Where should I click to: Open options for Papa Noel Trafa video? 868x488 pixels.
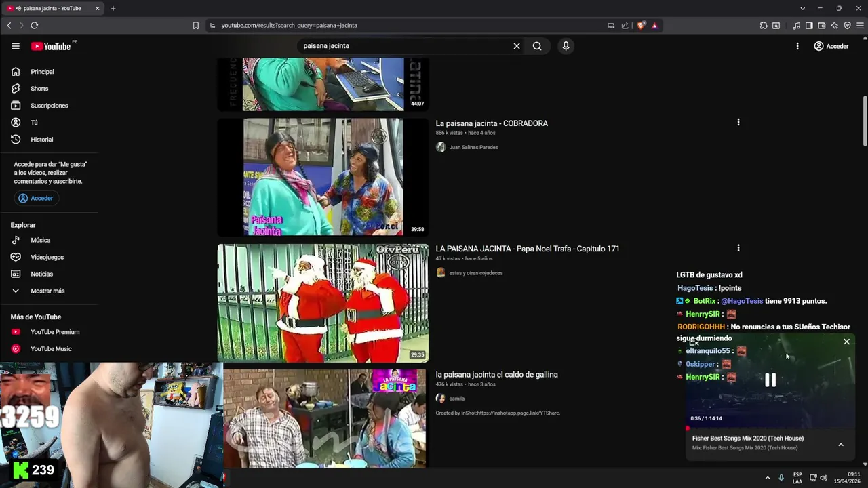[738, 248]
